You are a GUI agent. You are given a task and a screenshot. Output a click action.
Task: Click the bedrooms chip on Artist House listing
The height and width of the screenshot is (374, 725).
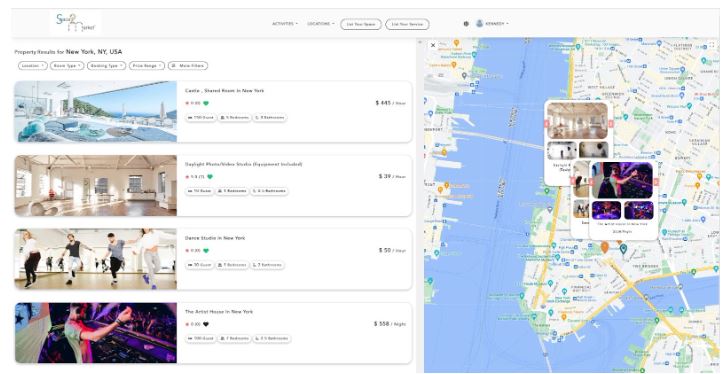click(234, 338)
